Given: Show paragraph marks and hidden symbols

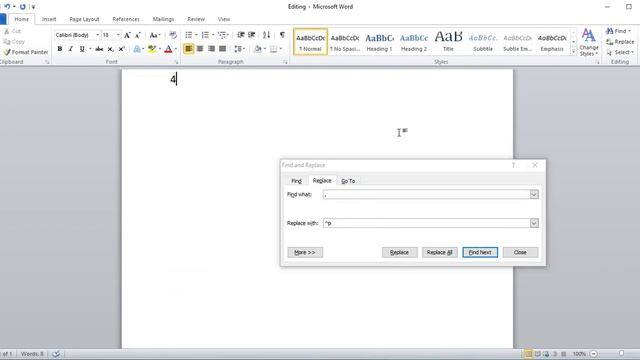Looking at the screenshot, I should point(282,35).
